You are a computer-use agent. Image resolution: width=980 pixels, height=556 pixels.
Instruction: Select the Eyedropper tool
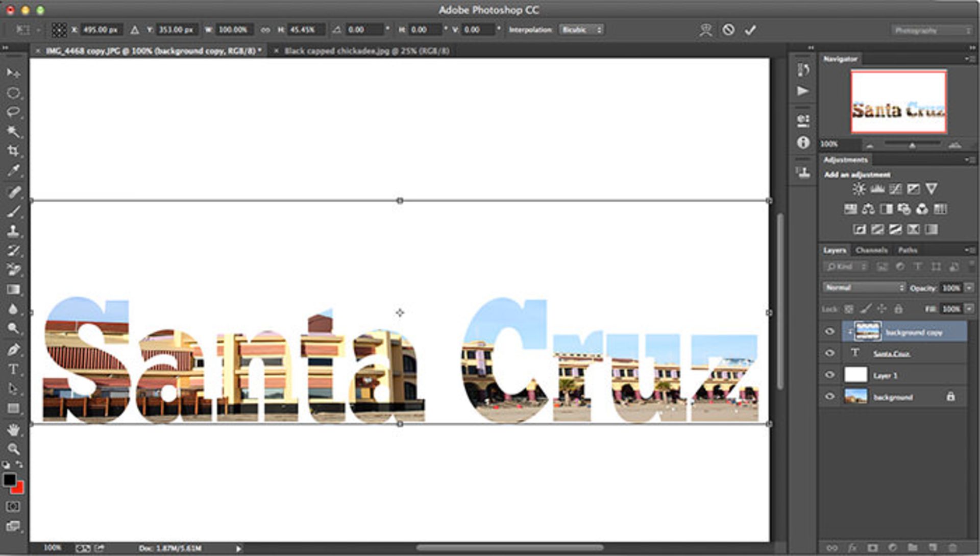[13, 170]
